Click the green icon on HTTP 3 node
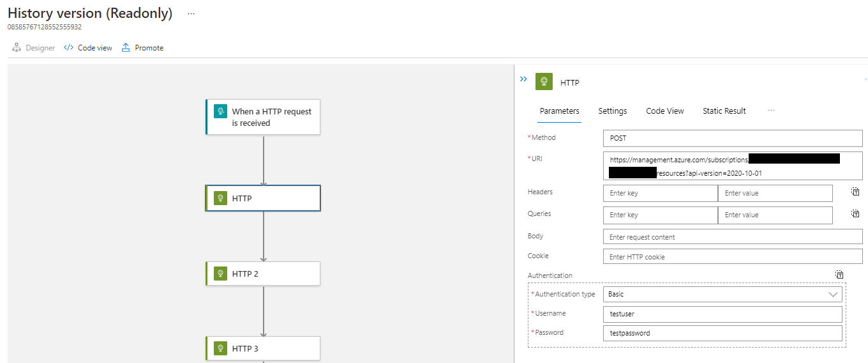Viewport: 868px width, 363px height. (x=220, y=348)
